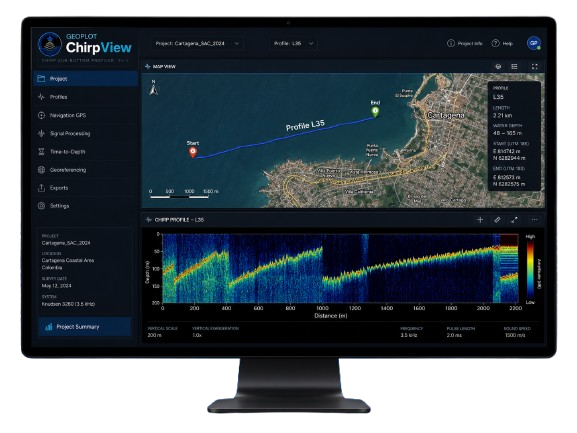This screenshot has width=577, height=433.
Task: Click the chirp profile echogram image
Action: point(340,268)
